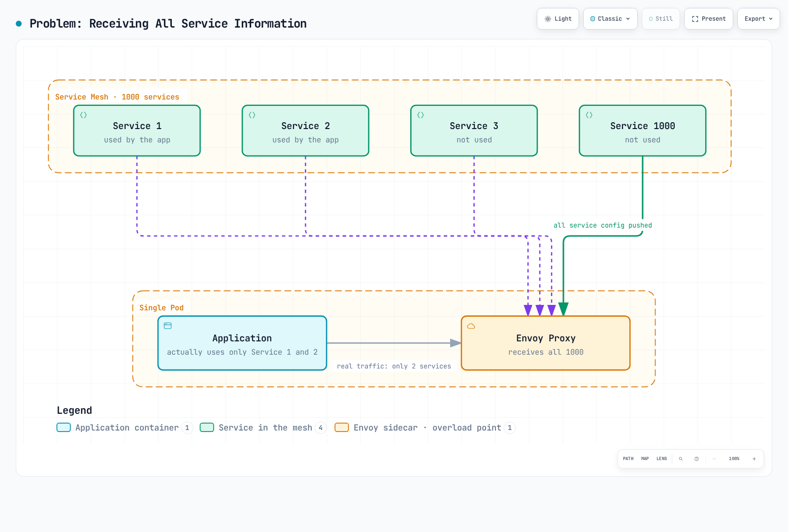
Task: Click the circle icon in Still button
Action: [651, 19]
